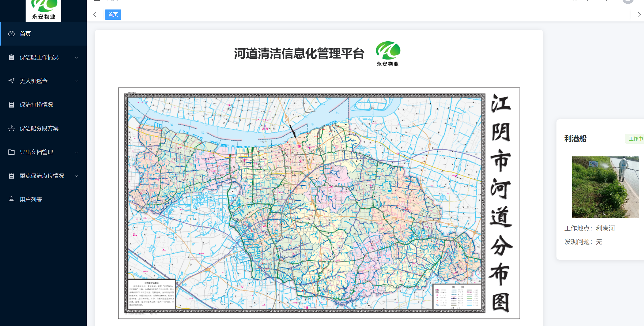Viewport: 644px width, 326px height.
Task: Click the 保洁打捞情况 clipboard icon
Action: pos(11,105)
